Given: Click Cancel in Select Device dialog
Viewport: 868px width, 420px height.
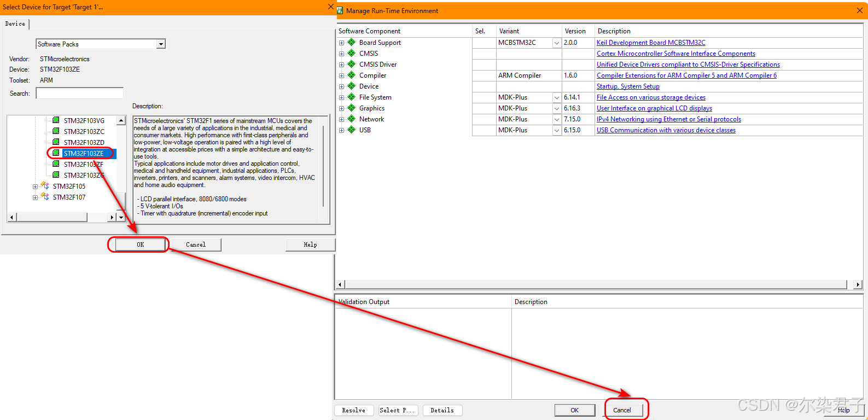Looking at the screenshot, I should pos(196,244).
